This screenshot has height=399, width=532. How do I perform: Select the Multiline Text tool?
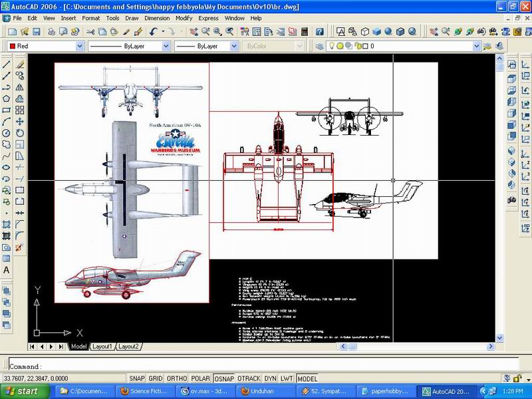coord(6,271)
